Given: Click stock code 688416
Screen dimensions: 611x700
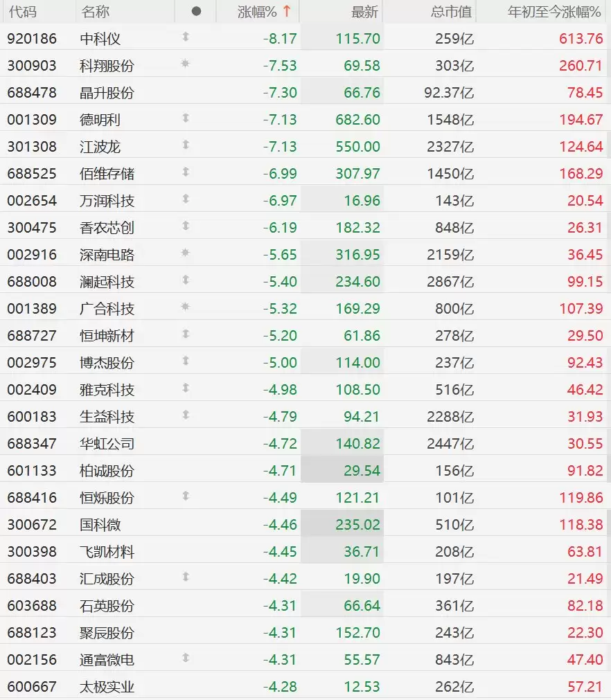Looking at the screenshot, I should (32, 499).
